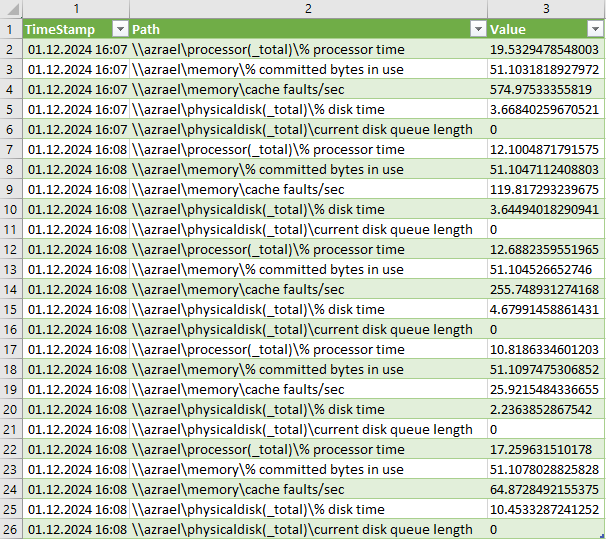Click % disk time path in row 5
This screenshot has width=606, height=539.
click(258, 110)
